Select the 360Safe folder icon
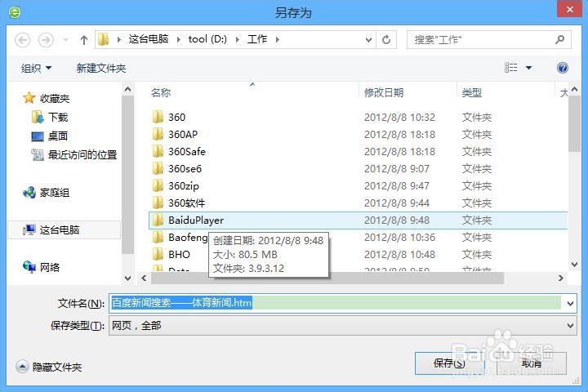Image resolution: width=588 pixels, height=392 pixels. pyautogui.click(x=158, y=151)
